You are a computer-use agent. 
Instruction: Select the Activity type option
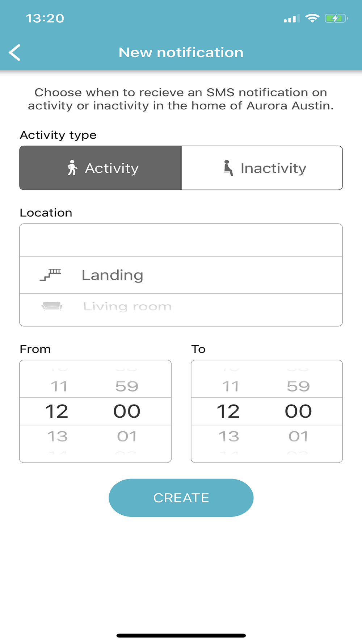click(x=101, y=168)
